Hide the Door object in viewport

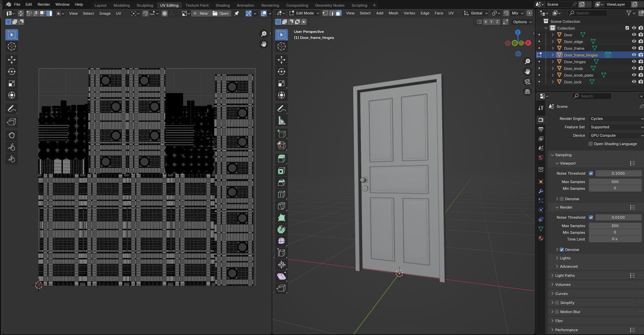pyautogui.click(x=634, y=35)
